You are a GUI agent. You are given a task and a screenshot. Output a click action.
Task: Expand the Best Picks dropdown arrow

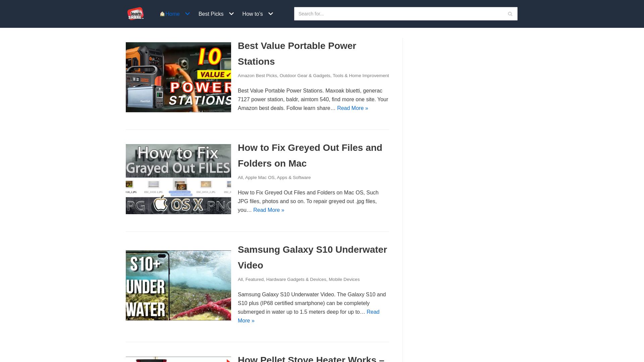tap(231, 14)
